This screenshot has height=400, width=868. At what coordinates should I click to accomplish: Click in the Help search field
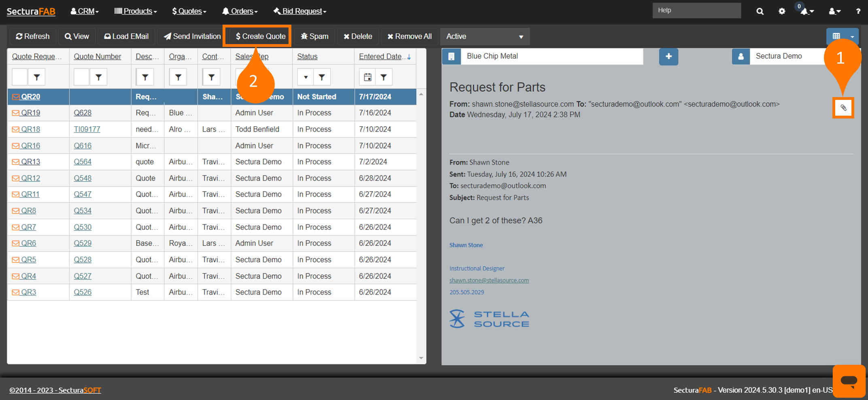click(x=696, y=11)
